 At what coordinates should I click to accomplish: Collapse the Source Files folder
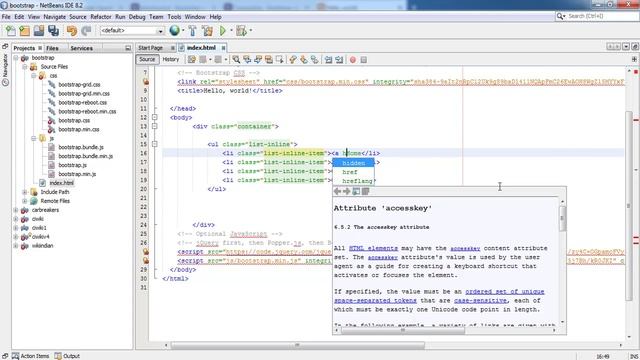25,67
